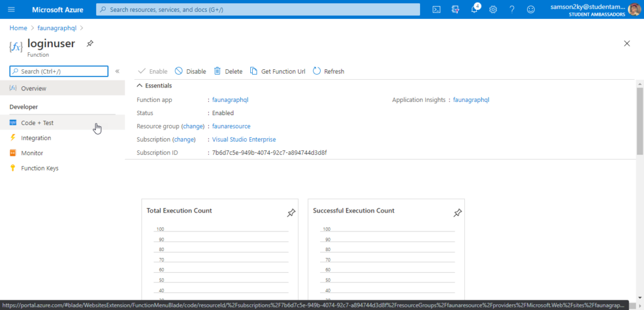Viewport: 644px width, 310px height.
Task: Delete the loginuser function
Action: click(x=228, y=72)
